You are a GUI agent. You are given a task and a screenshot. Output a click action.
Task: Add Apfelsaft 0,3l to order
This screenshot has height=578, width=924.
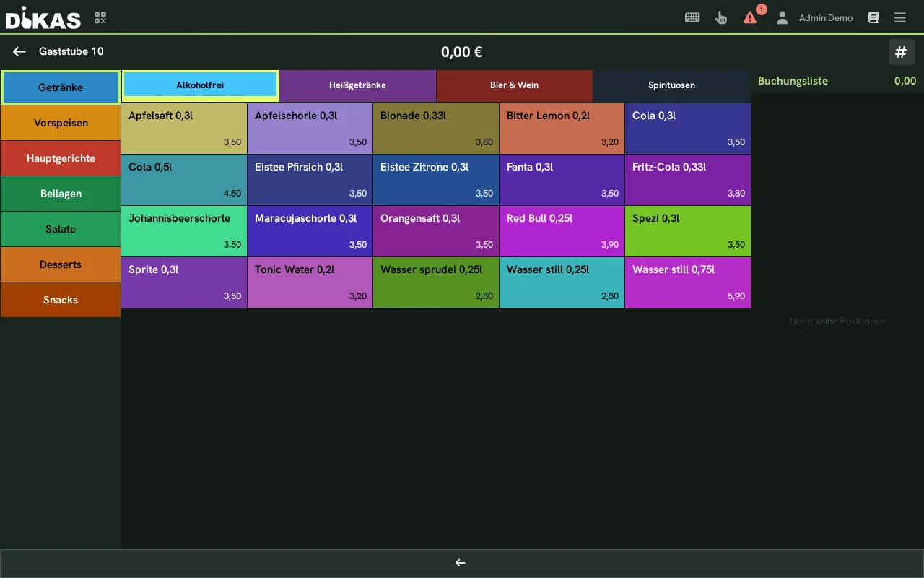pos(184,129)
